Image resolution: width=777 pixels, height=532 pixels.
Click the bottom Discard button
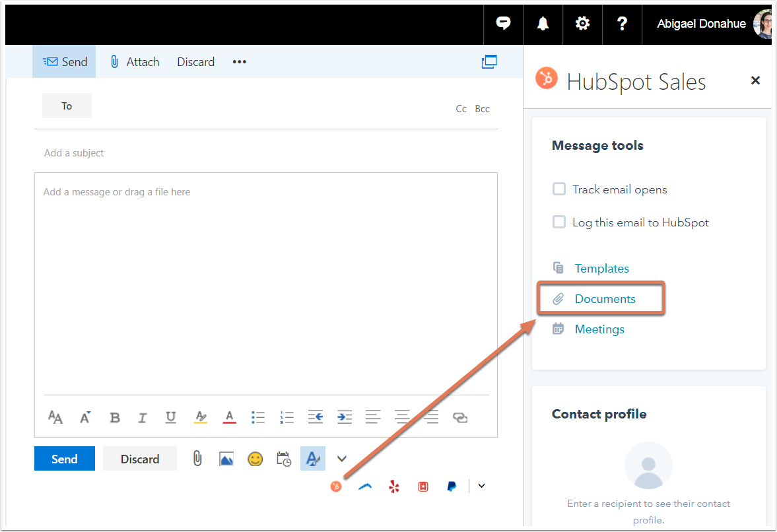point(140,459)
